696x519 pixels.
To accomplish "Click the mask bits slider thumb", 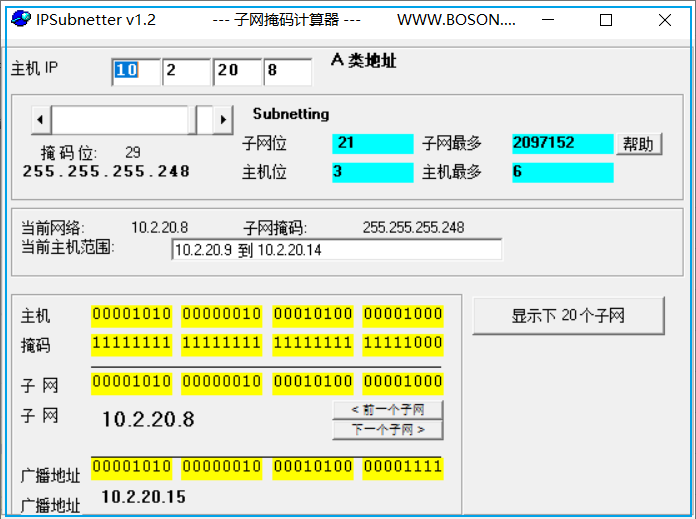I will click(x=204, y=120).
